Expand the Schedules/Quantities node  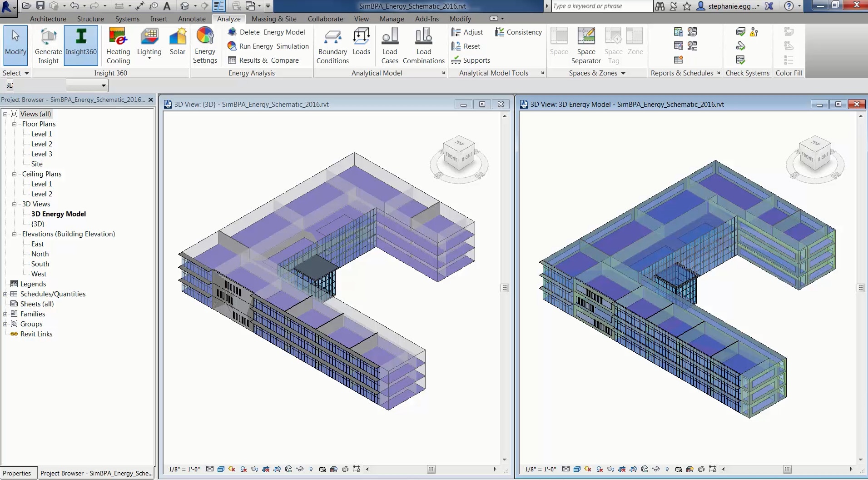point(5,294)
